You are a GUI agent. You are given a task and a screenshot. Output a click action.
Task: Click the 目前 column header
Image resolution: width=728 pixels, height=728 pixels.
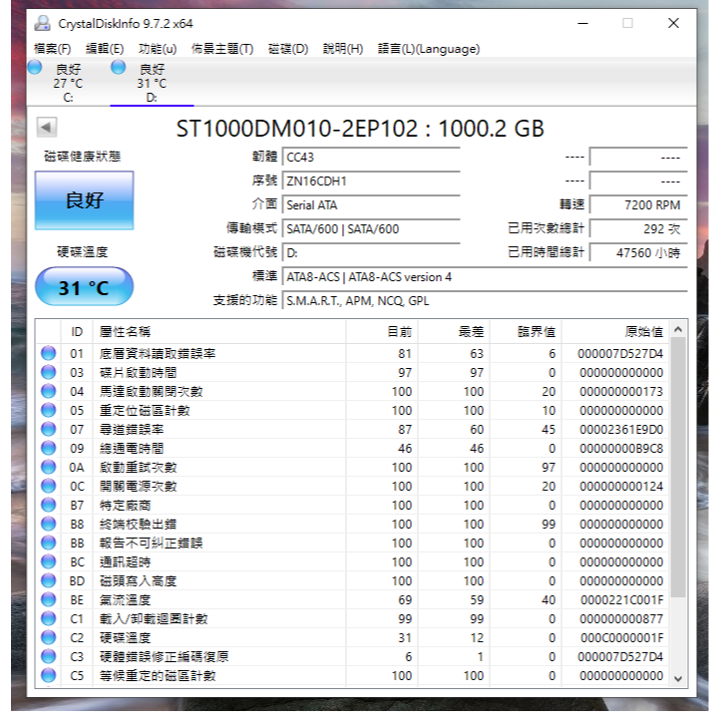382,332
